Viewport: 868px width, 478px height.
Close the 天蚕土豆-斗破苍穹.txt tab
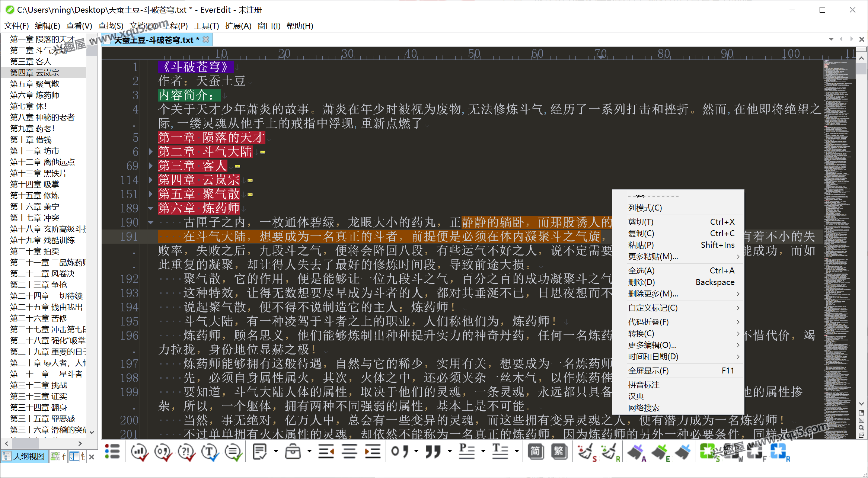click(x=206, y=39)
